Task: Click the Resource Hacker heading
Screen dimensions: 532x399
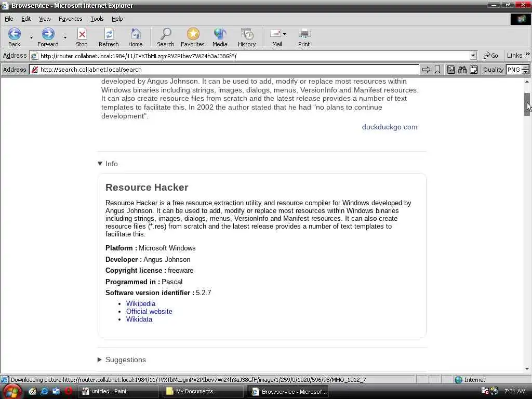Action: pos(147,187)
